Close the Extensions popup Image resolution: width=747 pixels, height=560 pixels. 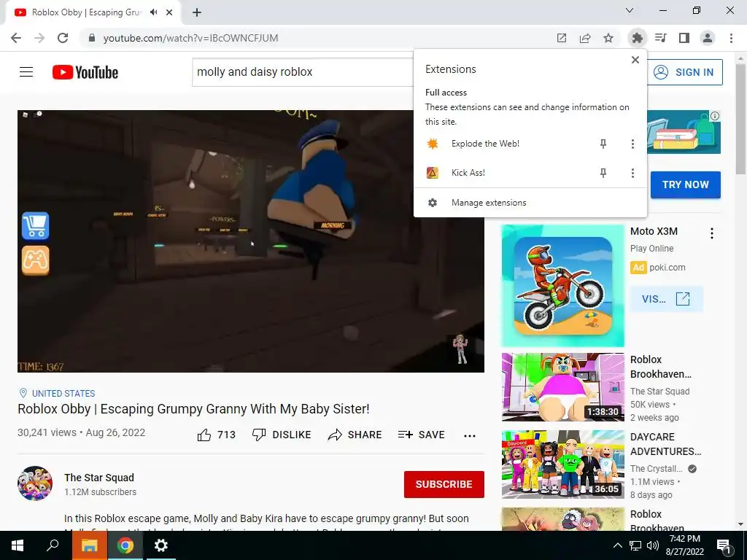click(x=635, y=60)
